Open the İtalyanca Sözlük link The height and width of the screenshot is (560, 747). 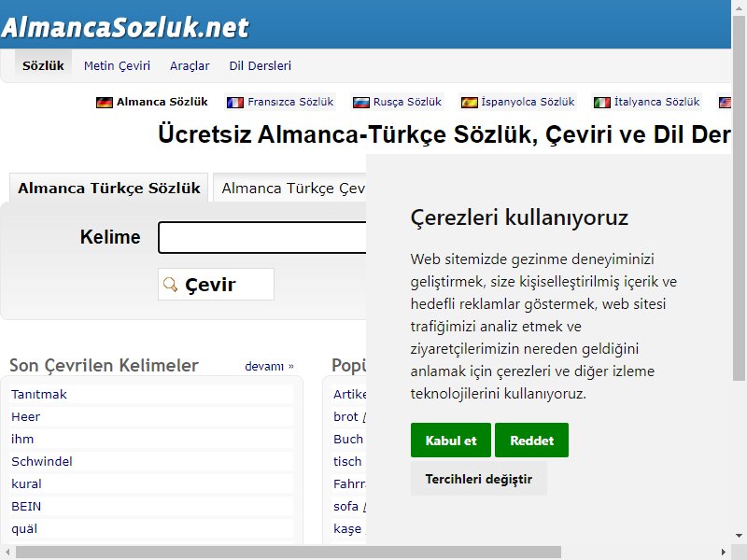657,102
